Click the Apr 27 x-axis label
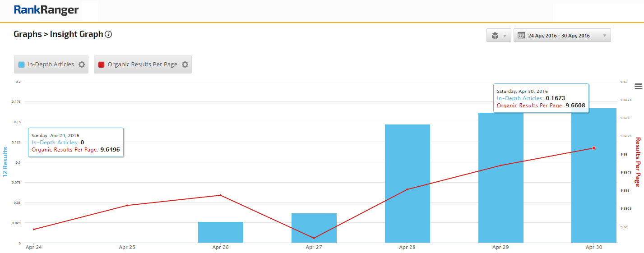The width and height of the screenshot is (644, 253). pos(314,247)
